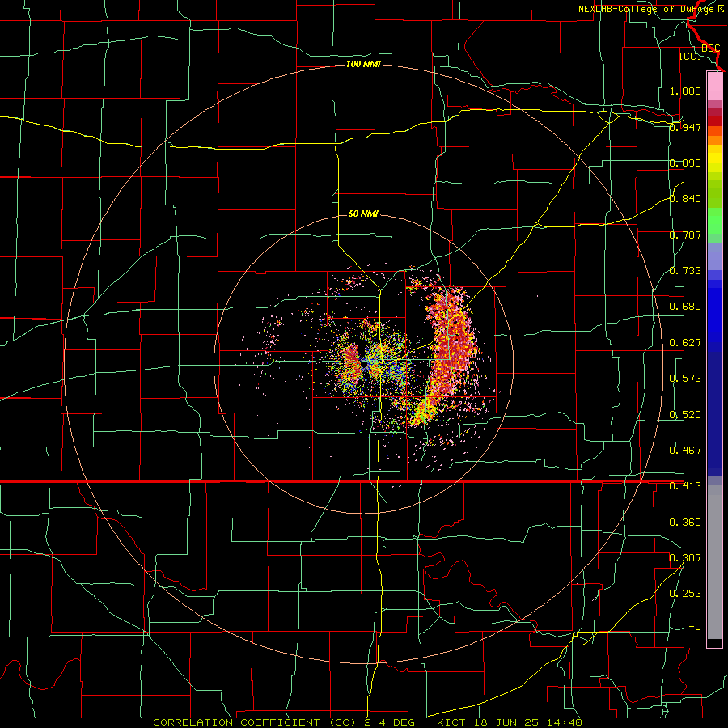The image size is (728, 728).
Task: Click the CORRELATION COEFFICIENT caption at bottom
Action: [x=367, y=722]
